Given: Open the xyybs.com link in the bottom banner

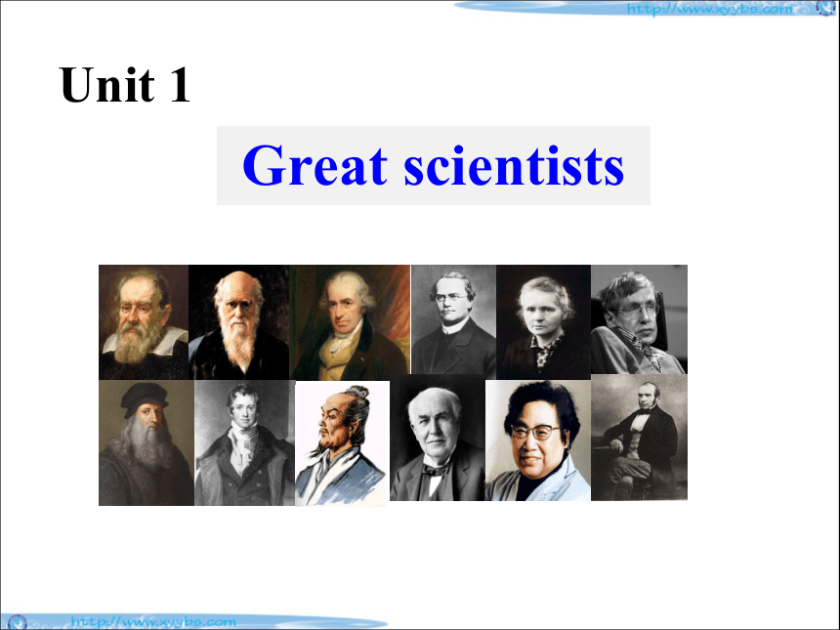Looking at the screenshot, I should (x=153, y=622).
